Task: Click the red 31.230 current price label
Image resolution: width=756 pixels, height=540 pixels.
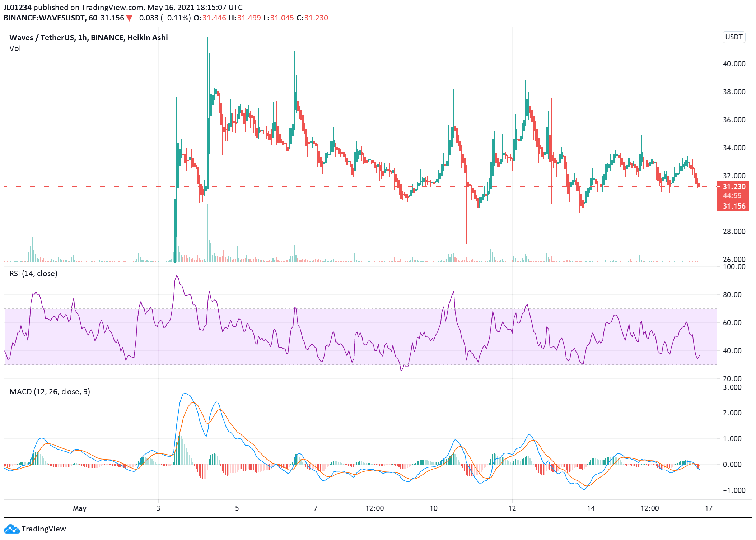Action: pyautogui.click(x=733, y=187)
